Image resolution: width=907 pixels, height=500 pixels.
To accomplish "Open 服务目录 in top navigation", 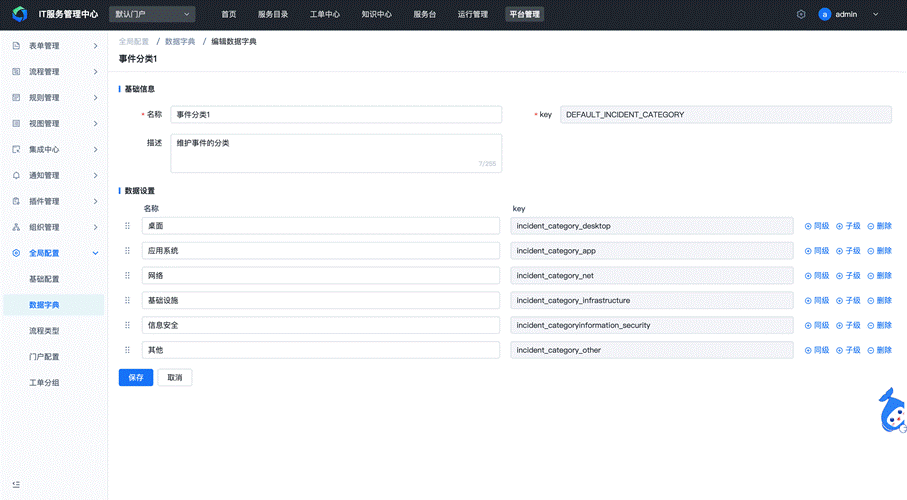I will click(x=273, y=14).
